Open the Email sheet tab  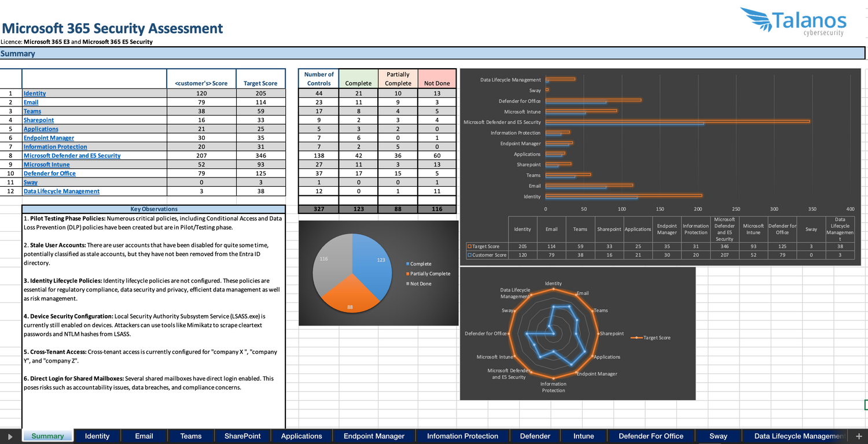(144, 436)
